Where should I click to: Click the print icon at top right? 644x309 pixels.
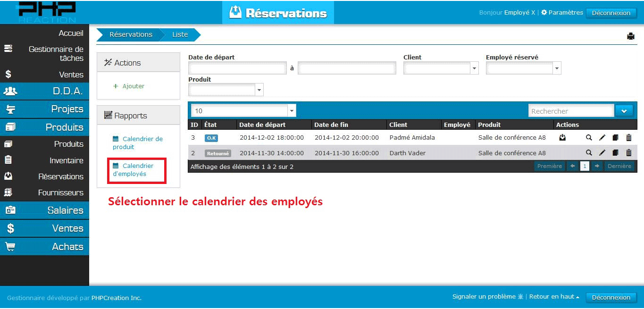(x=630, y=36)
